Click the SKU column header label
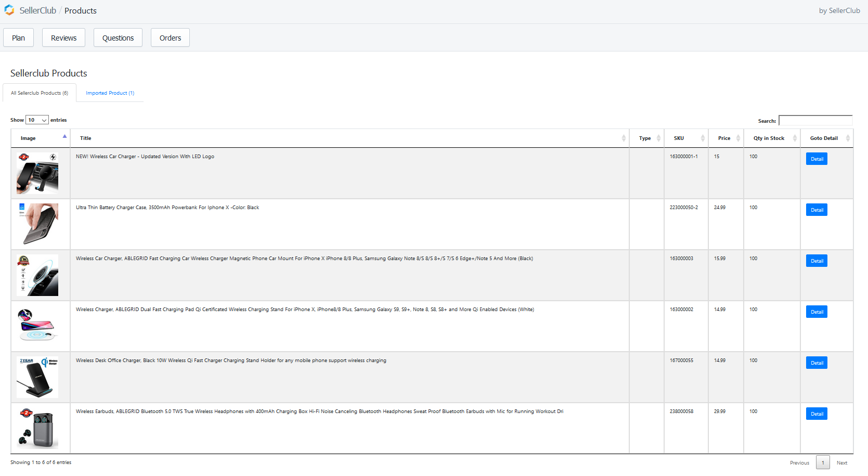This screenshot has width=868, height=476. point(679,138)
